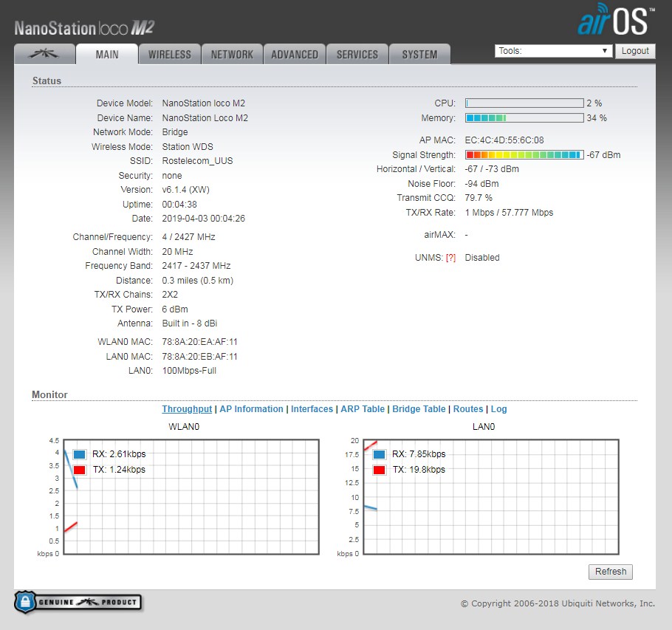
Task: Select Network Mode value Bridge
Action: 175,132
